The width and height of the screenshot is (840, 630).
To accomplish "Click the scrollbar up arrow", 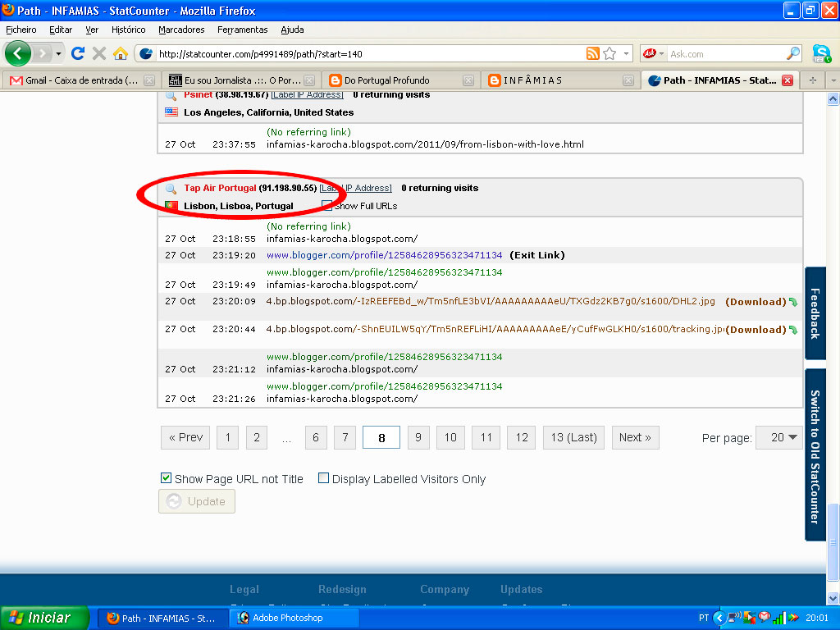I will 833,99.
